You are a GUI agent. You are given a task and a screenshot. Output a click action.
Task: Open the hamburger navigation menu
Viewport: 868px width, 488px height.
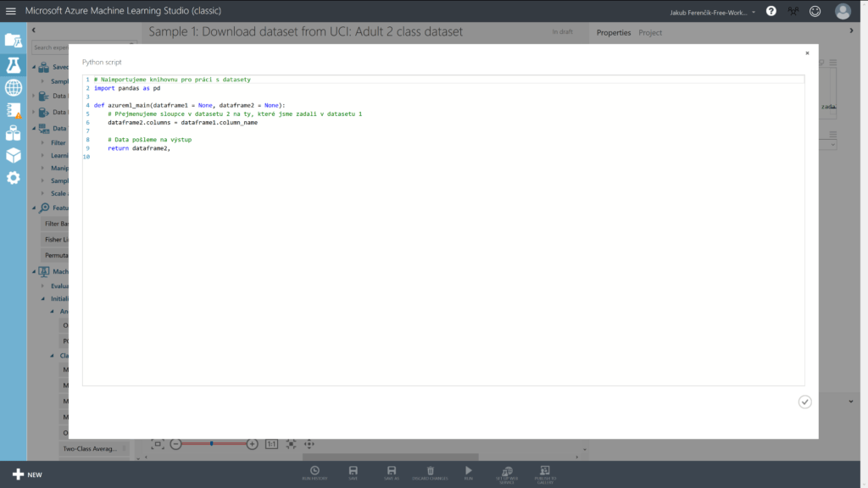(x=11, y=11)
